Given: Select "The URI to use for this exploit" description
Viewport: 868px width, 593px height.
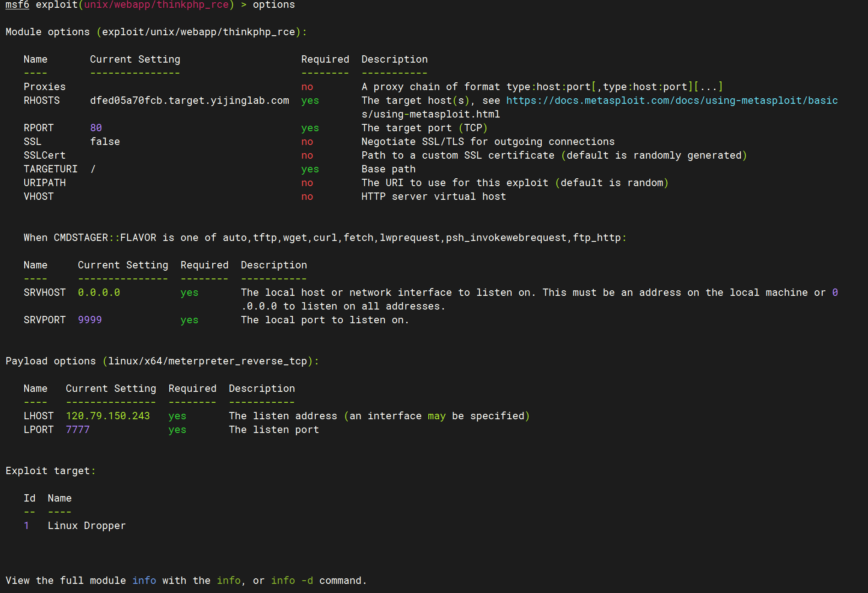Looking at the screenshot, I should coord(515,183).
